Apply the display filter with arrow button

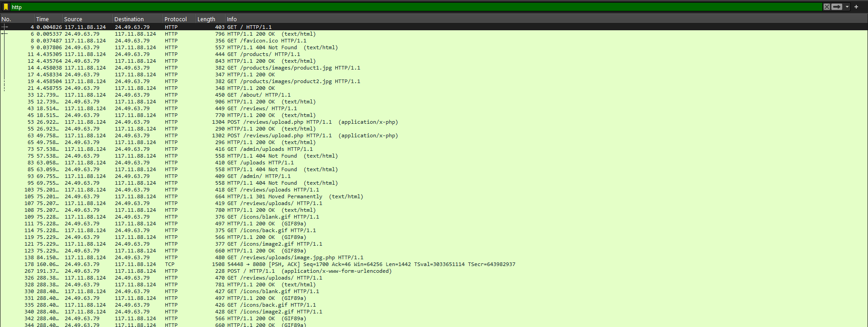(836, 7)
